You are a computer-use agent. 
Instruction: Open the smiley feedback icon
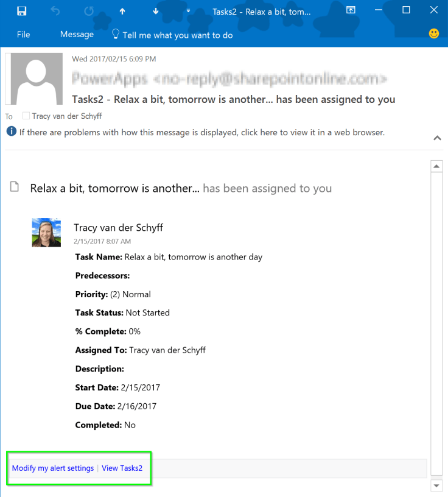pos(433,33)
